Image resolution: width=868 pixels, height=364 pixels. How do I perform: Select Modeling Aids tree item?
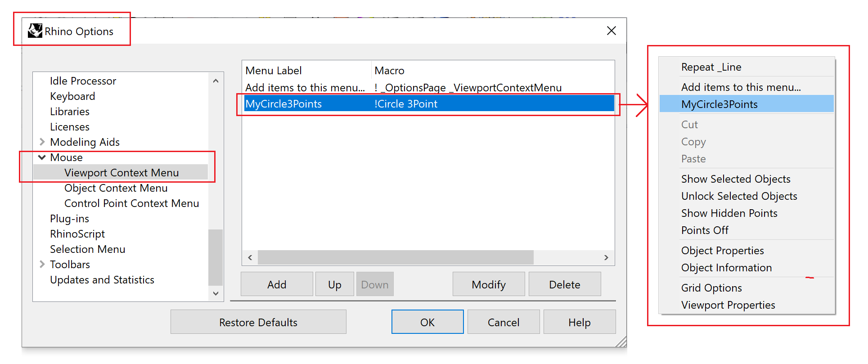coord(85,142)
